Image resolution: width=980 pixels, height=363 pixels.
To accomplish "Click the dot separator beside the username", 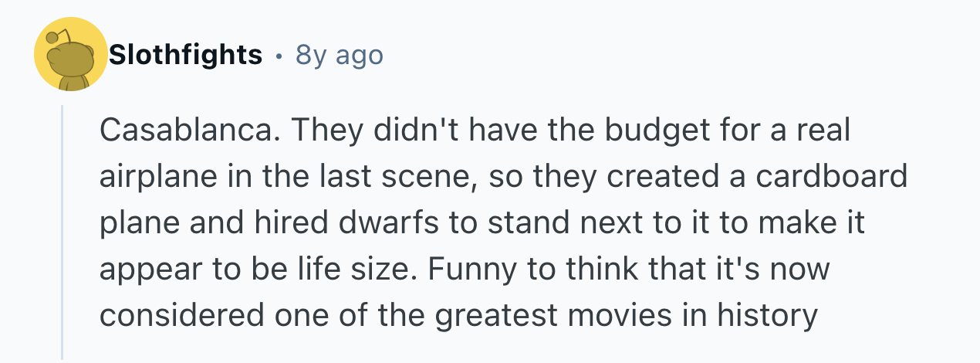I will click(x=278, y=56).
